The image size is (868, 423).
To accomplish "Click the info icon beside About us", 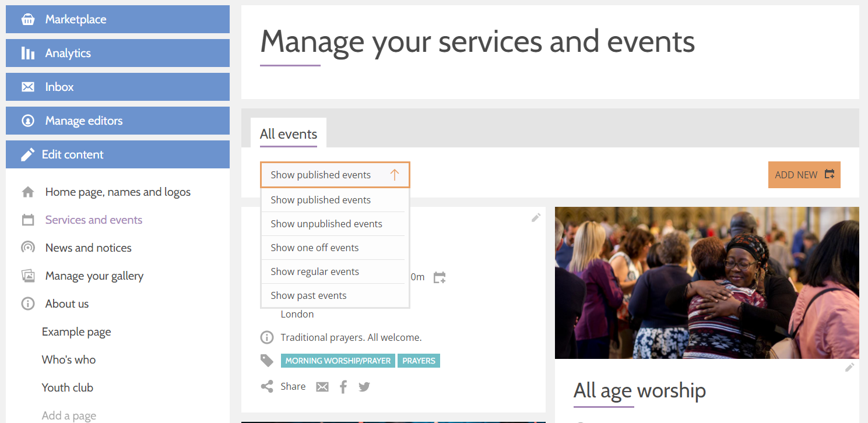I will (x=28, y=304).
